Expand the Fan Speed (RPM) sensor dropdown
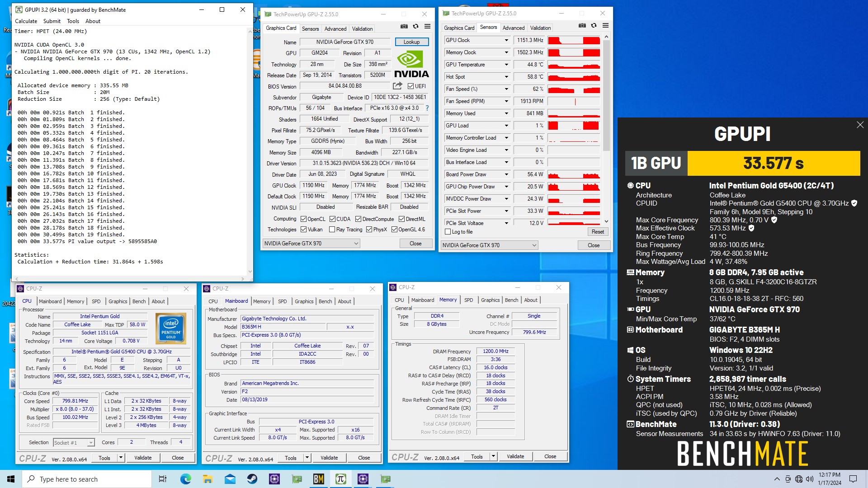The width and height of the screenshot is (868, 488). tap(506, 101)
